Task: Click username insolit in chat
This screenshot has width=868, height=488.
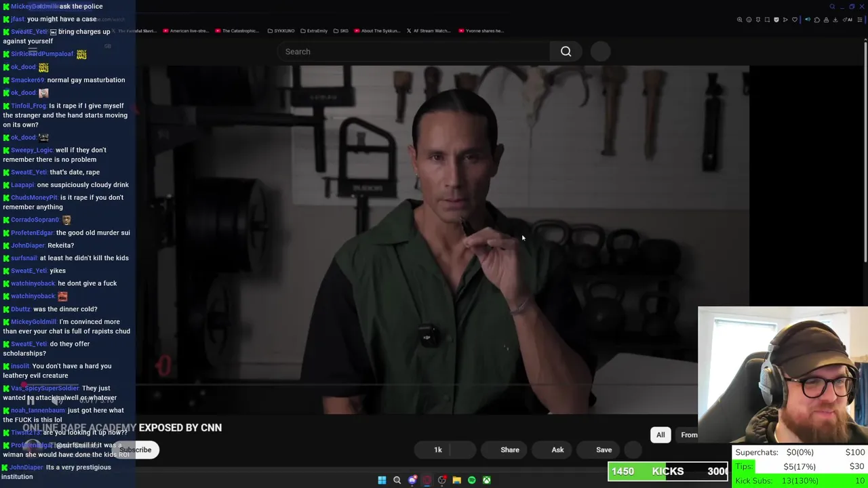Action: click(20, 366)
